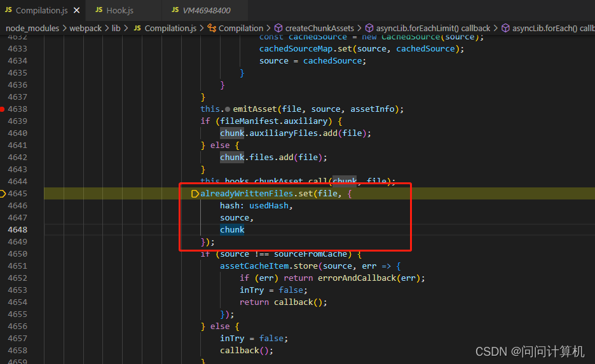This screenshot has width=595, height=364.
Task: Click webpack in the breadcrumb
Action: click(x=85, y=29)
